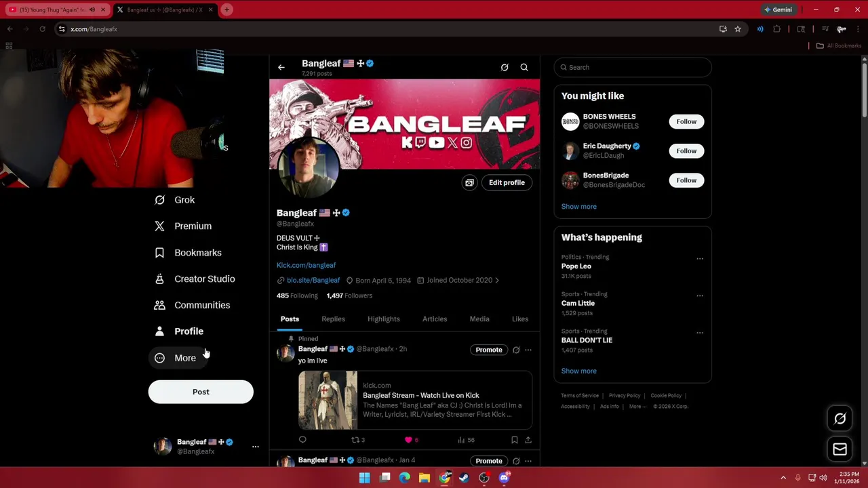868x488 pixels.
Task: Open Premium in the left sidebar
Action: tap(184, 226)
